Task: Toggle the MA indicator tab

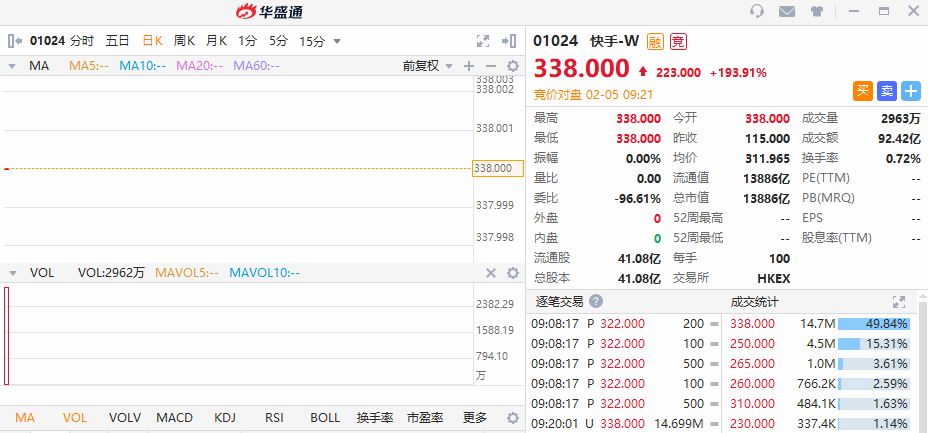Action: coord(25,418)
